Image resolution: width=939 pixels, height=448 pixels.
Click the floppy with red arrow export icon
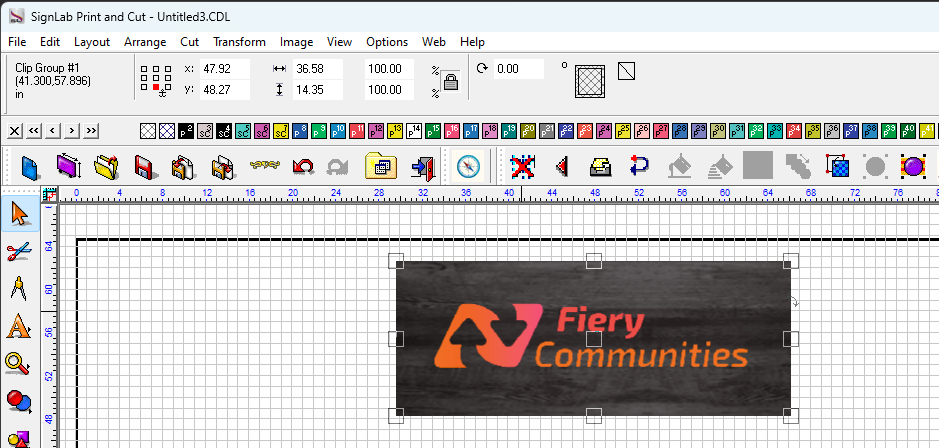tap(223, 167)
